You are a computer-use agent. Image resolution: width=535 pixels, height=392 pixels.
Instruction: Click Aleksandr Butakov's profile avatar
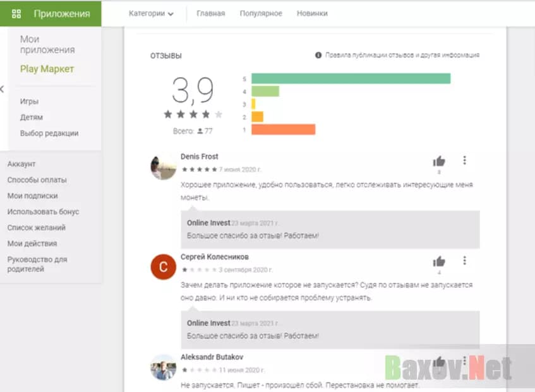coord(163,367)
